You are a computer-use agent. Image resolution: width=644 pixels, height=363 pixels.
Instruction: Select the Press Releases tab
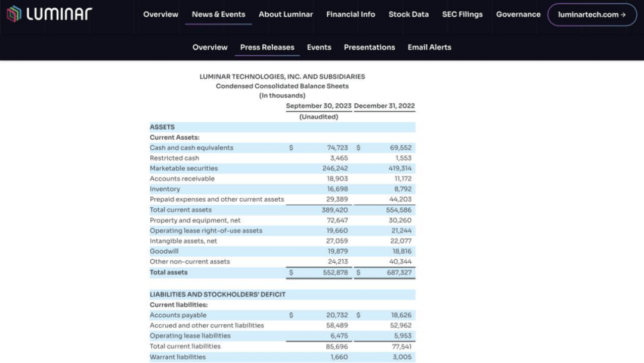click(x=267, y=47)
